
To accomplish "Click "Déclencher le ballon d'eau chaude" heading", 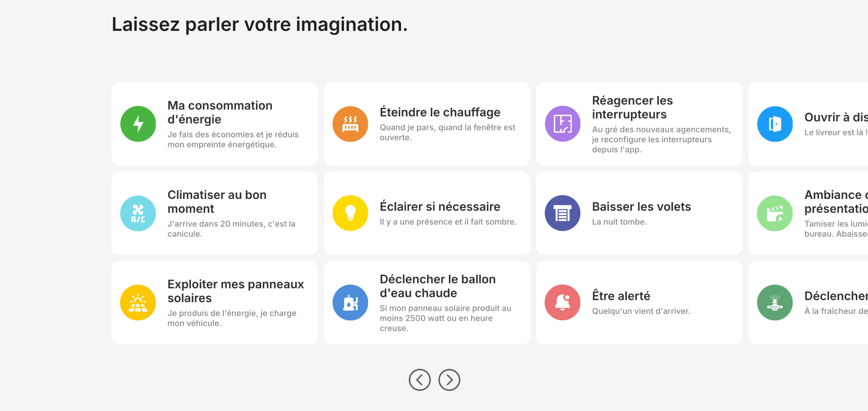I will 437,286.
